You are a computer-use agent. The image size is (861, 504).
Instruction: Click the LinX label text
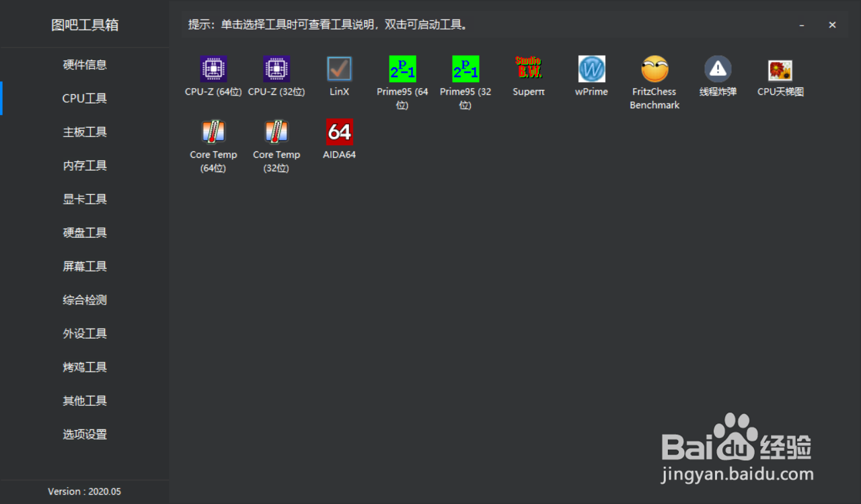click(340, 91)
